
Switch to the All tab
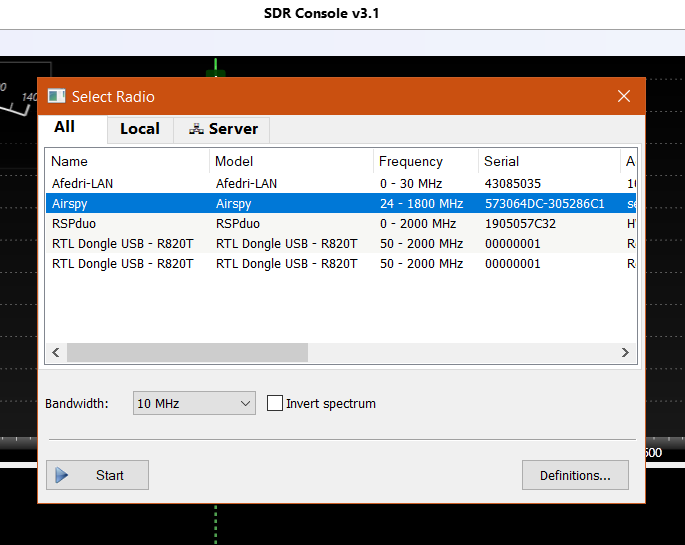pos(64,127)
